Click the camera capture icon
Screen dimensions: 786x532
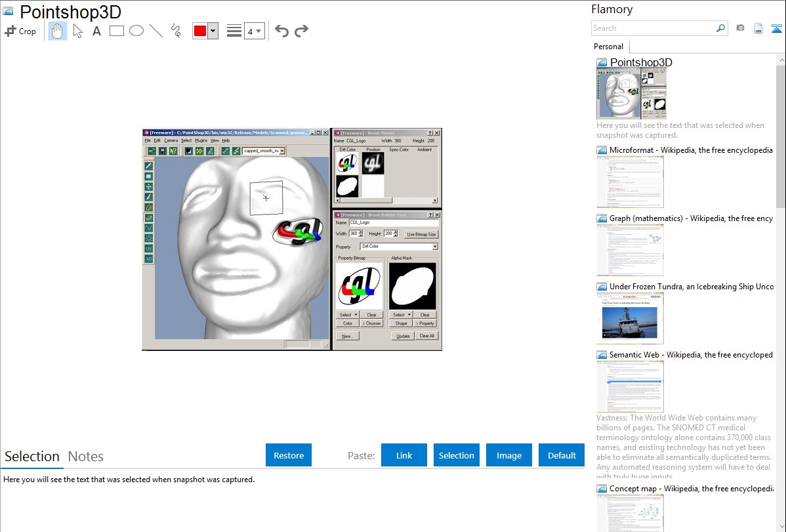(740, 28)
